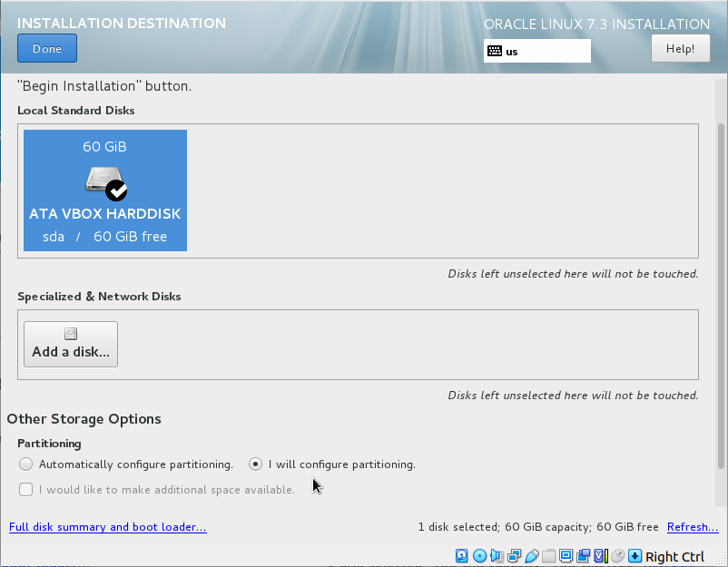Click the checkmark badge on disk icon
Screen dimensions: 728x567
pos(116,191)
